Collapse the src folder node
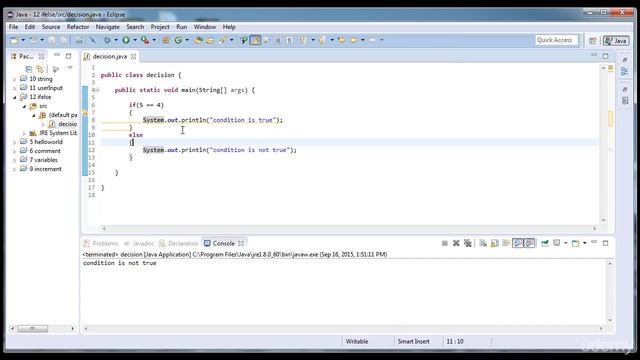 coord(24,106)
